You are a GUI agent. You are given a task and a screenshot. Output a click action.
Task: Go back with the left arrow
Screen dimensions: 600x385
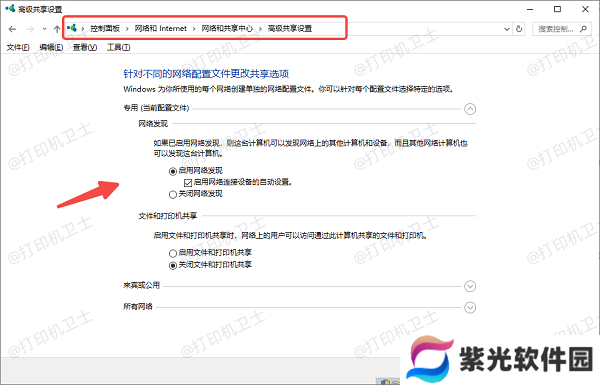(x=12, y=29)
